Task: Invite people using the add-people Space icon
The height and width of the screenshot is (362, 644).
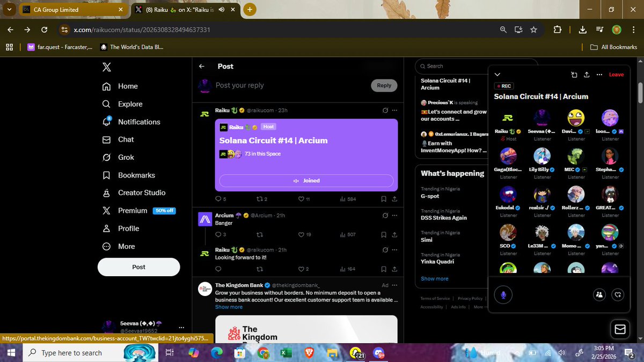Action: click(x=599, y=294)
